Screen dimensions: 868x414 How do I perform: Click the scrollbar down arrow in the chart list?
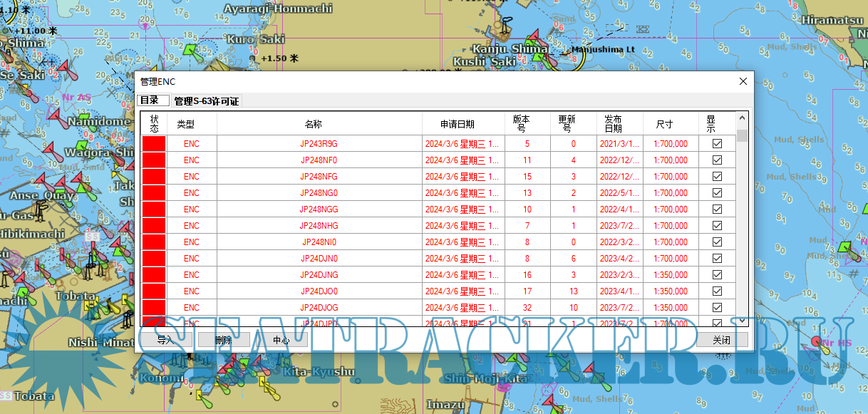tap(742, 321)
